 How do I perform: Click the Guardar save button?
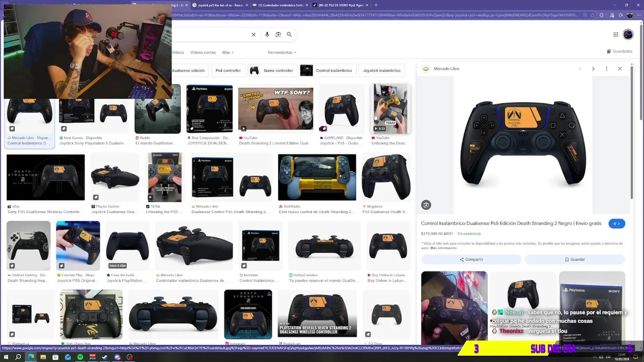click(575, 259)
